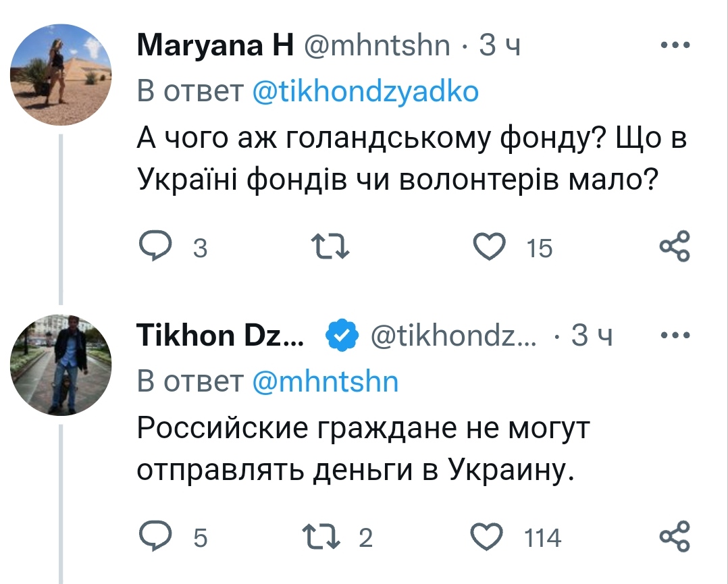728x584 pixels.
Task: Open more options for Maryana's tweet
Action: [674, 46]
